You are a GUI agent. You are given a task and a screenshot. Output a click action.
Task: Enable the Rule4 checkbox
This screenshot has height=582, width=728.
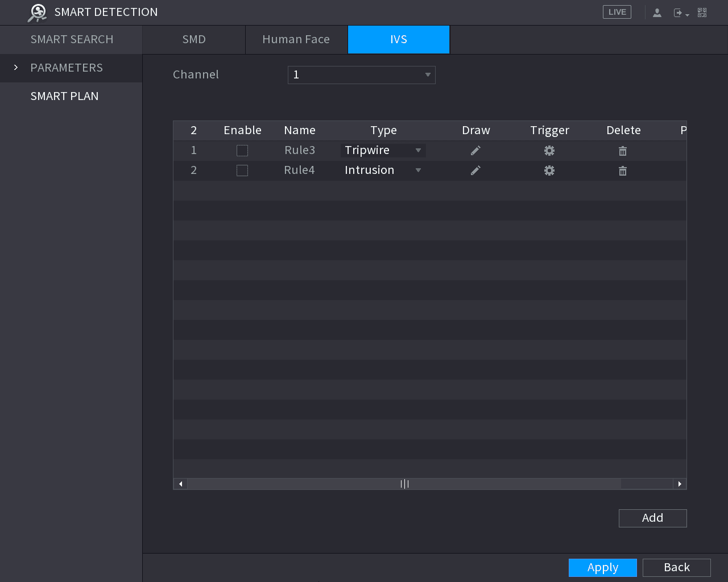(x=242, y=171)
